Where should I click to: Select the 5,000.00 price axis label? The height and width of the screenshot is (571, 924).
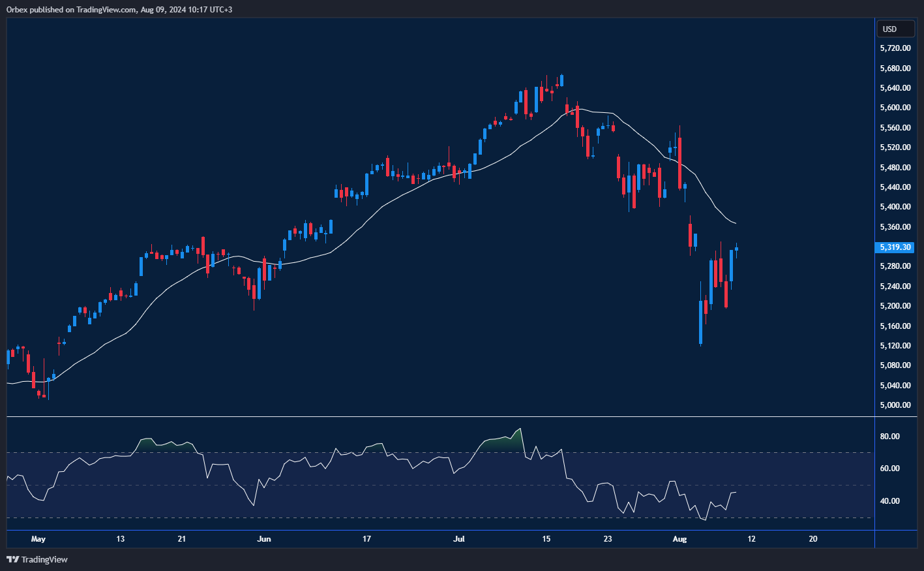tap(895, 405)
